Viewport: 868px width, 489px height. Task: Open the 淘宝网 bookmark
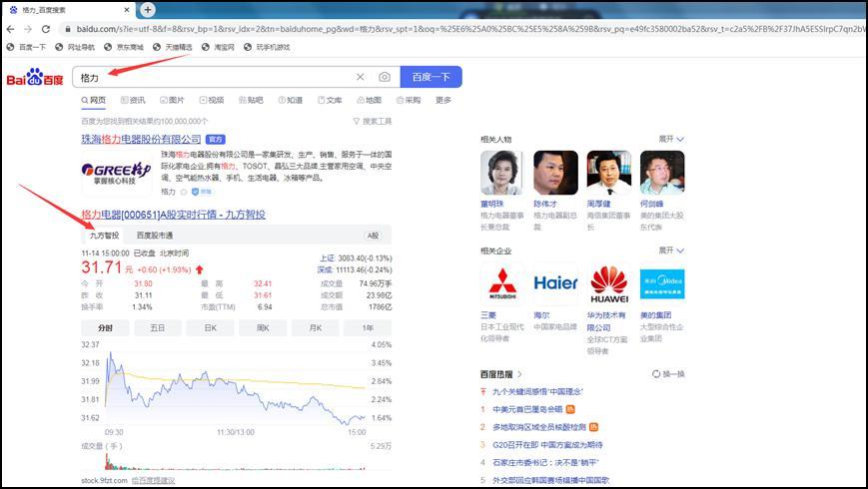click(218, 47)
